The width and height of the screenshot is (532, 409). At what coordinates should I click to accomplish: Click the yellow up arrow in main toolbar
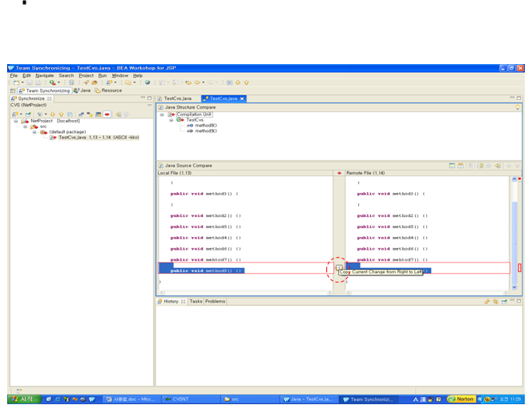(x=246, y=82)
